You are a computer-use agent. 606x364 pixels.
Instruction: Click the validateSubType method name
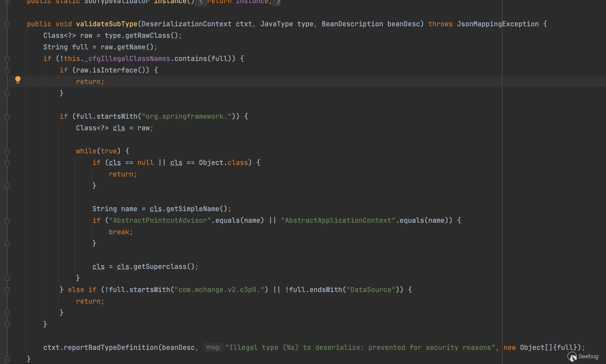pyautogui.click(x=107, y=24)
